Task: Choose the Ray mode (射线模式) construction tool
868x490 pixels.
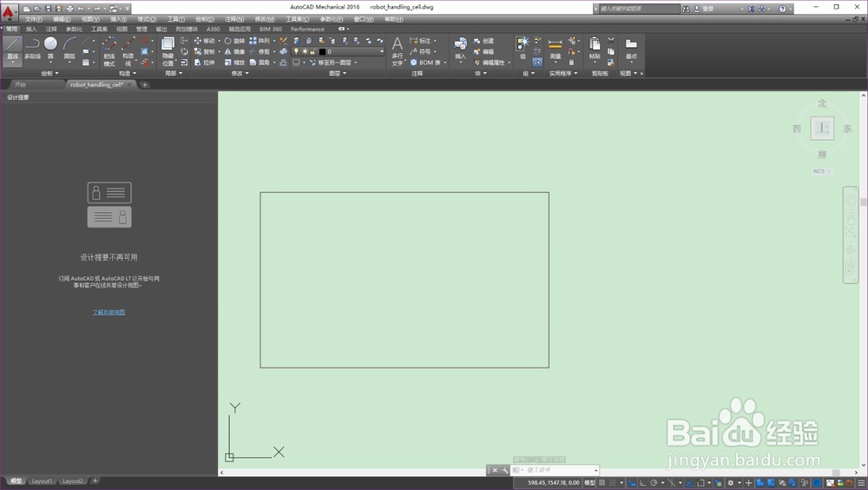Action: (x=109, y=51)
